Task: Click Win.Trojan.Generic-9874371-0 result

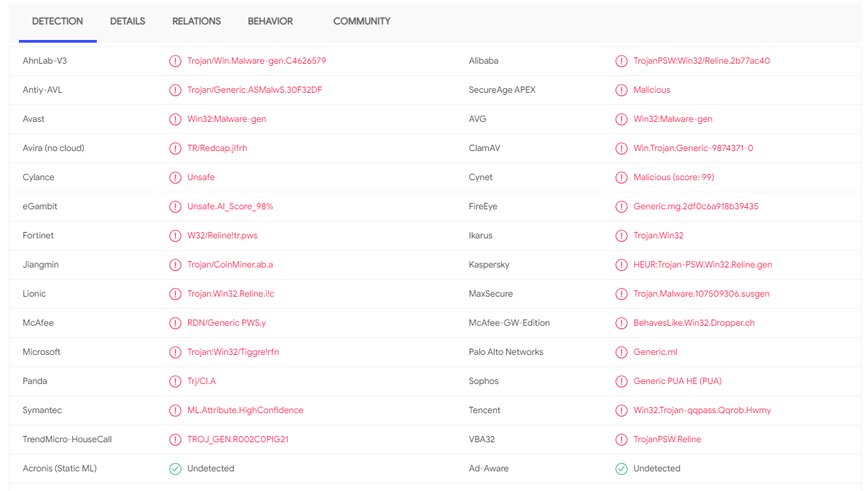Action: click(x=693, y=148)
